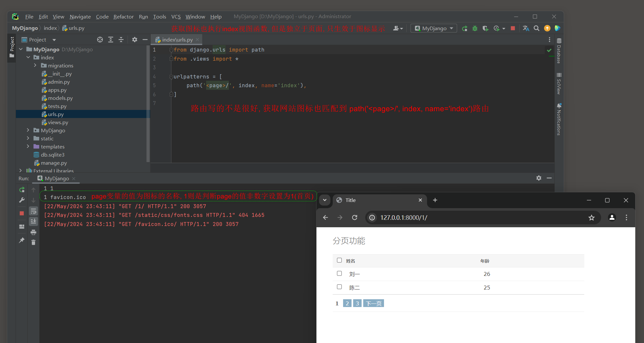Stop process red square in Run panel
This screenshot has width=644, height=343.
[22, 213]
